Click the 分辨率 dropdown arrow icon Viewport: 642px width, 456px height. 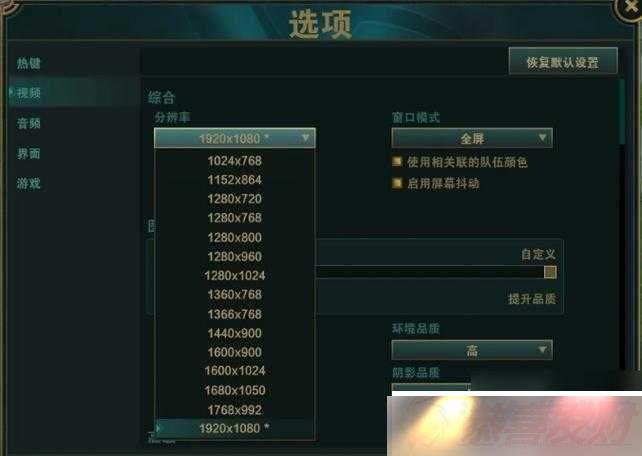click(305, 138)
